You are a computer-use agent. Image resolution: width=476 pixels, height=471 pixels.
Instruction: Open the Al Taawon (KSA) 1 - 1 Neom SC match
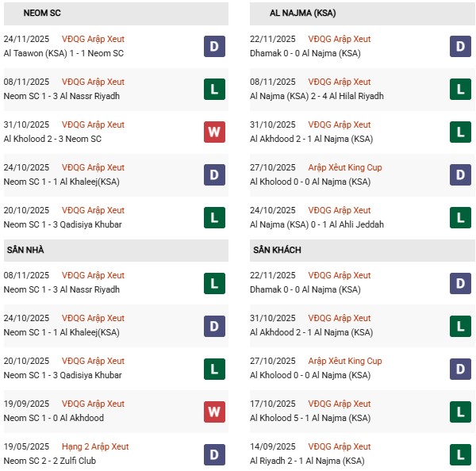(x=63, y=53)
